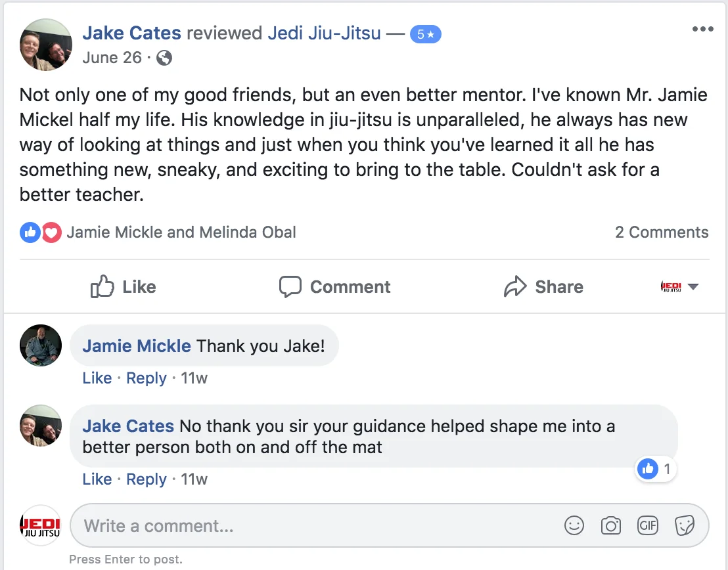The width and height of the screenshot is (728, 570).
Task: Reply to Jamie Mickle's comment
Action: pyautogui.click(x=147, y=378)
